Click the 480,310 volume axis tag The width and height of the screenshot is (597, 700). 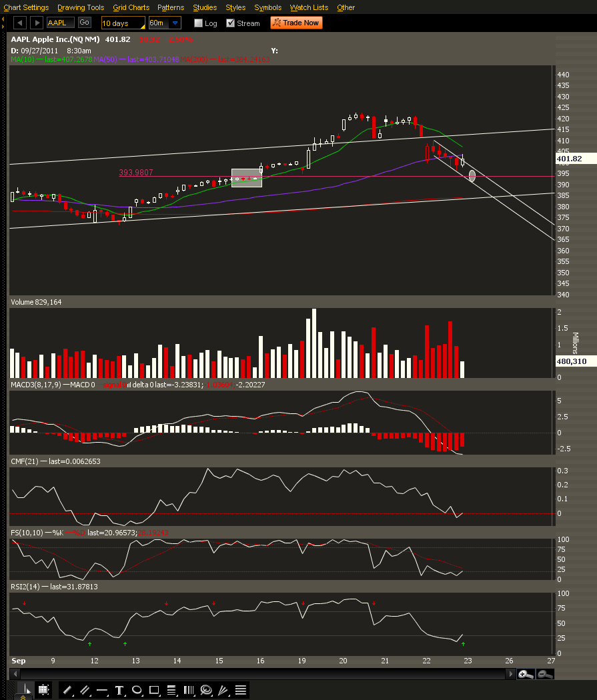576,361
